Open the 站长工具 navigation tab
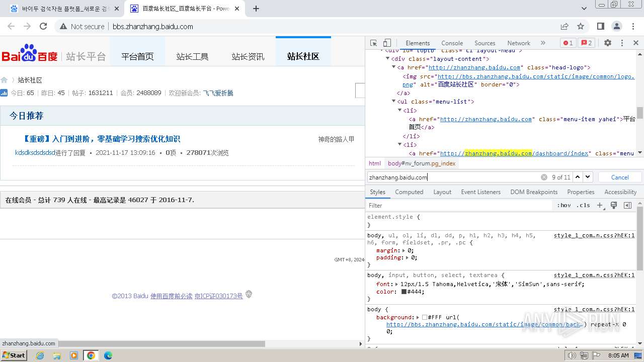644x362 pixels. tap(192, 56)
